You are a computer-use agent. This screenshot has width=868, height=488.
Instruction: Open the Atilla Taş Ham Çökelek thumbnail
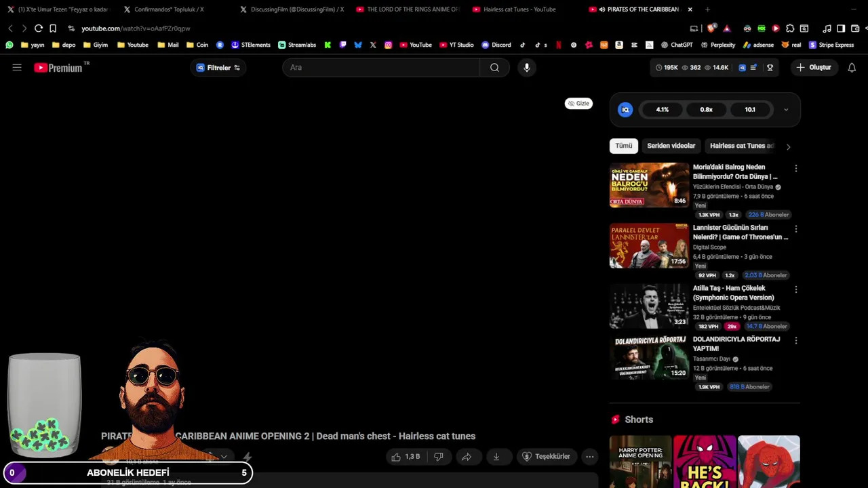(649, 306)
